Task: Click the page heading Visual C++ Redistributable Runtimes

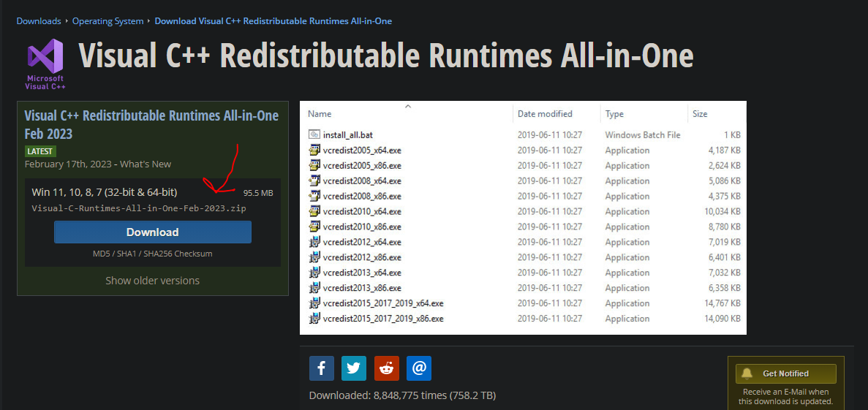Action: pyautogui.click(x=386, y=56)
